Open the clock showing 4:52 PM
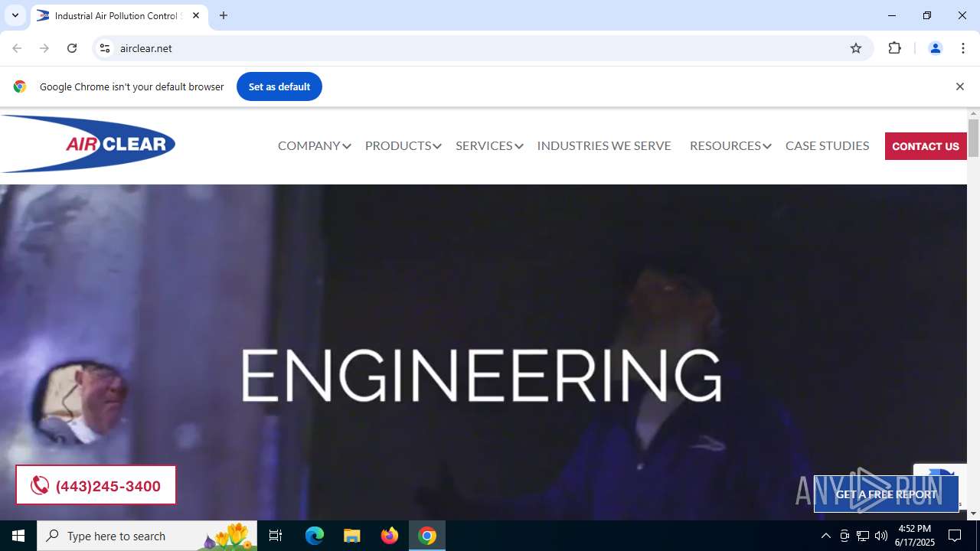This screenshot has width=980, height=551. 915,536
